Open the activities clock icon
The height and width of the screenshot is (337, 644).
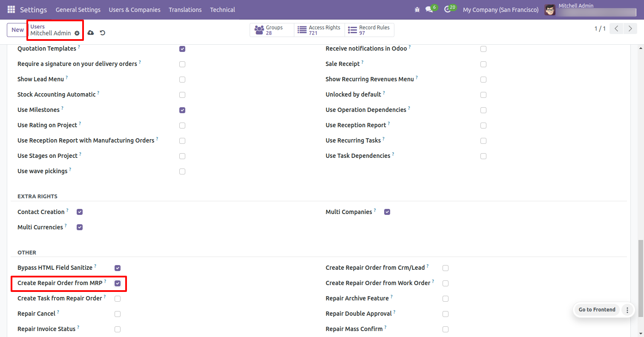447,9
